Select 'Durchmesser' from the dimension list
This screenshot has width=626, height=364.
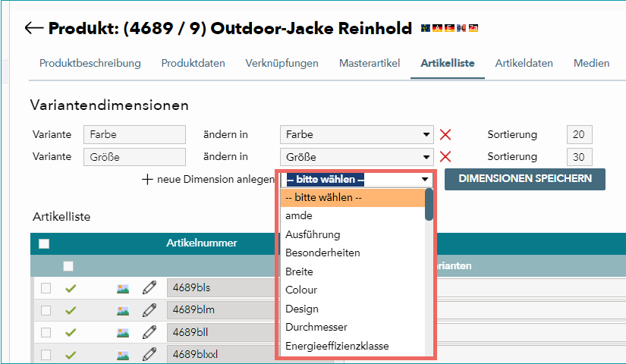(x=353, y=328)
